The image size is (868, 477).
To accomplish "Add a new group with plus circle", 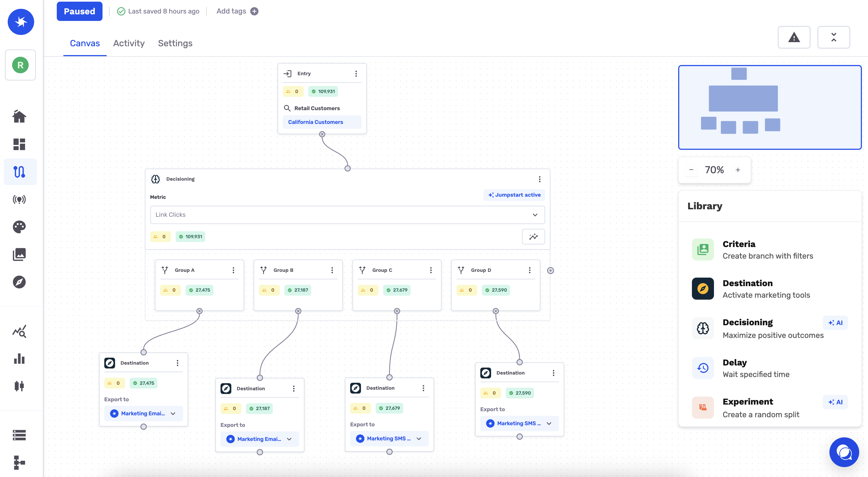I will click(550, 270).
